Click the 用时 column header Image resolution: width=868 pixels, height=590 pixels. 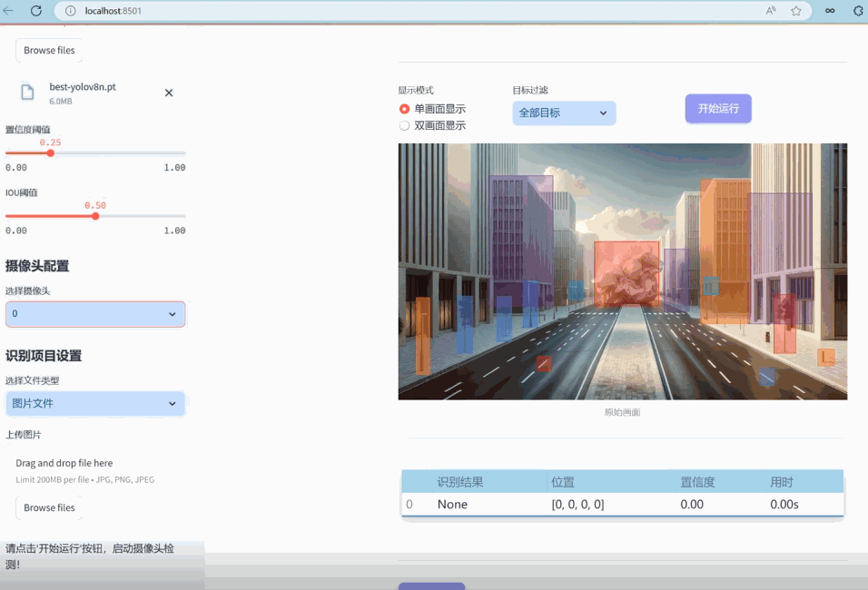[x=782, y=482]
